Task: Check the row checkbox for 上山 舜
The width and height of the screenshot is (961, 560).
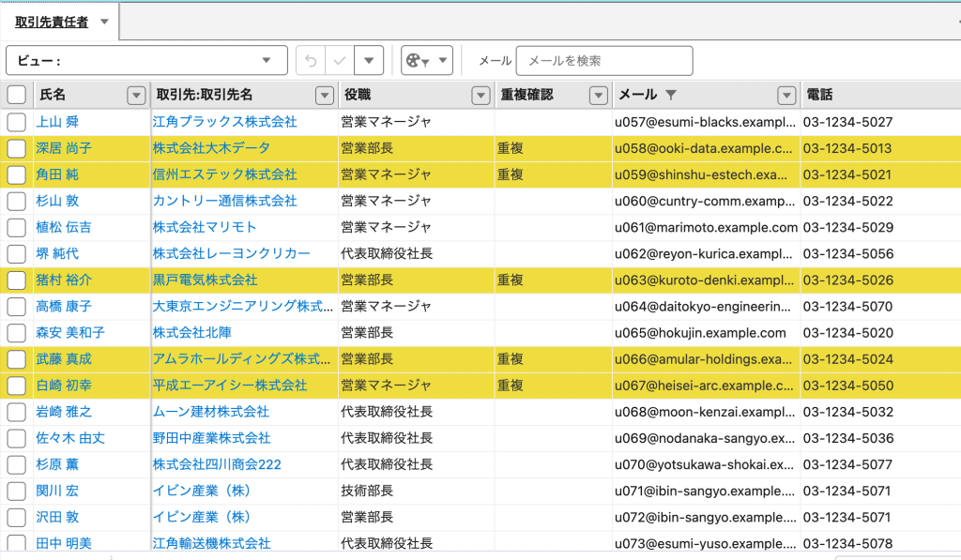Action: point(17,122)
